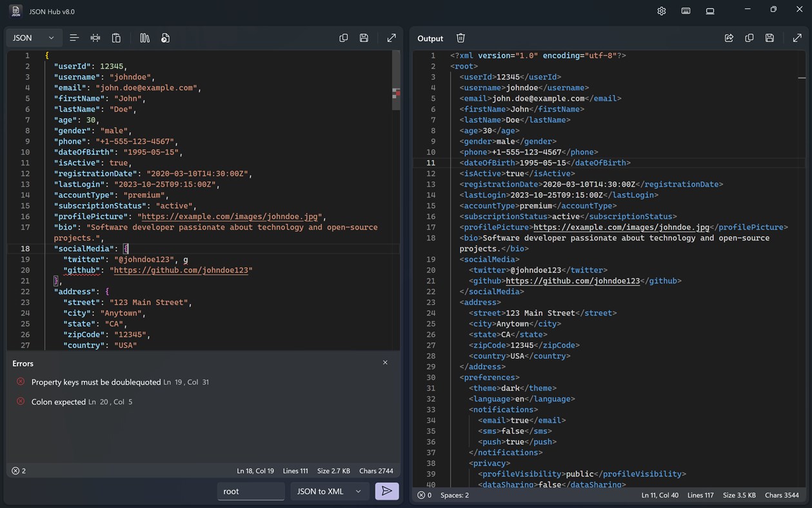Click the <preferences> tag on output line 30
812x508 pixels.
(x=490, y=378)
